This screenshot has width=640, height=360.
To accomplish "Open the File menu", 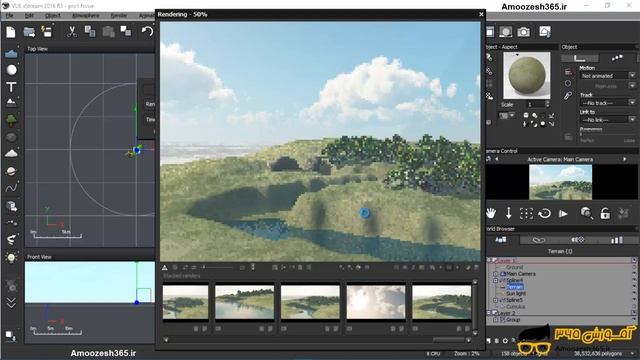I will pyautogui.click(x=9, y=15).
